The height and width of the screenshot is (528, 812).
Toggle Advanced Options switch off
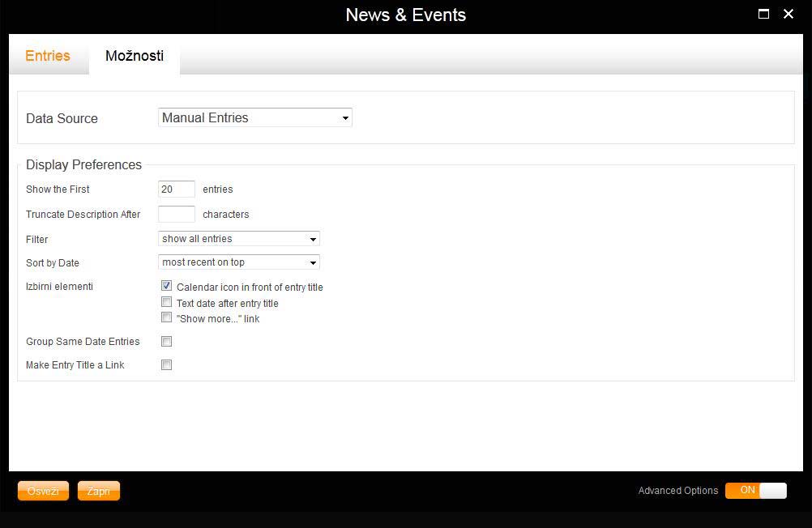[755, 490]
